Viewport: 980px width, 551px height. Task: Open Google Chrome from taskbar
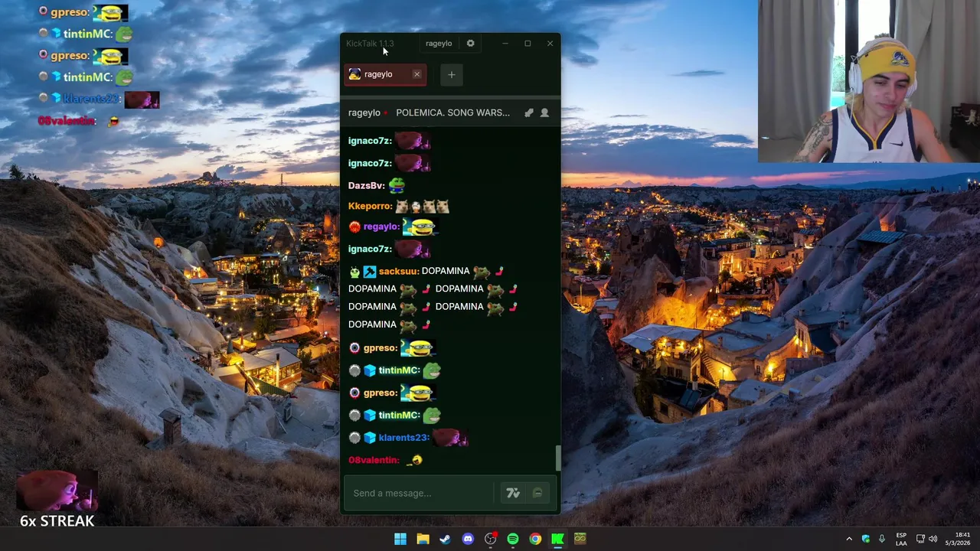pyautogui.click(x=535, y=539)
